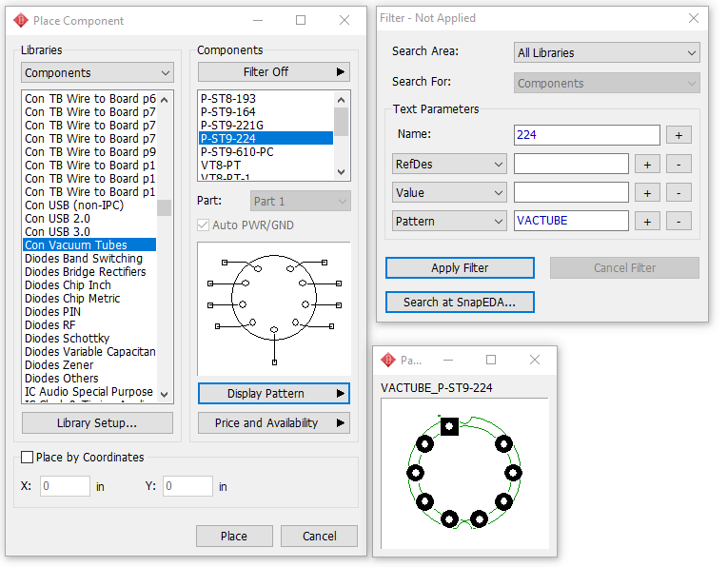728x567 pixels.
Task: Click the X coordinate input field
Action: [65, 486]
